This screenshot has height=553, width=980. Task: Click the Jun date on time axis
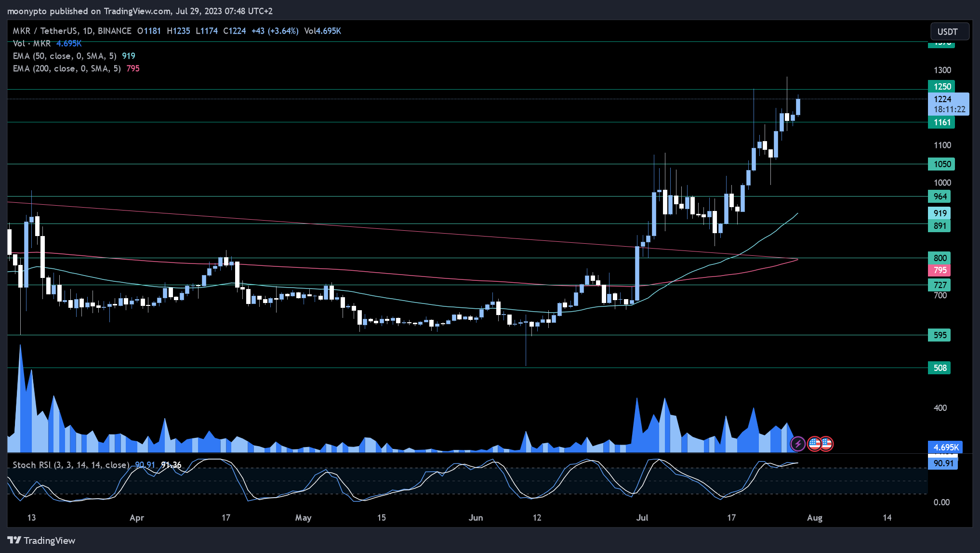(x=476, y=518)
